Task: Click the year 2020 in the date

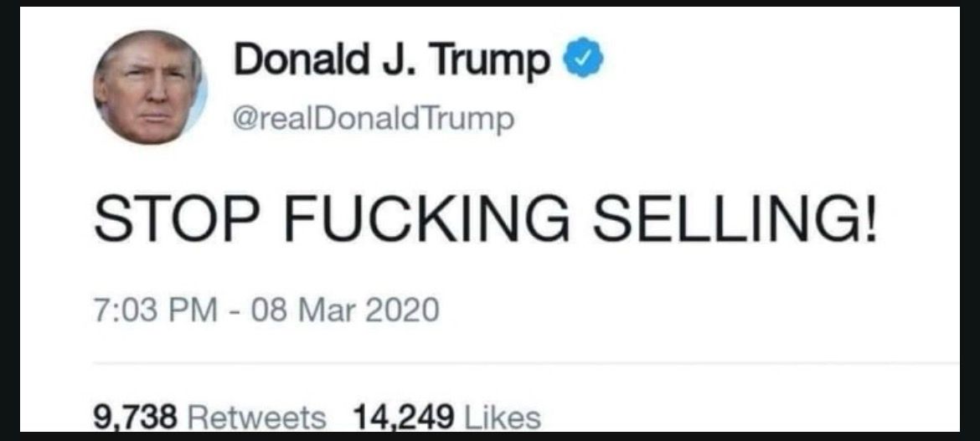Action: [402, 310]
